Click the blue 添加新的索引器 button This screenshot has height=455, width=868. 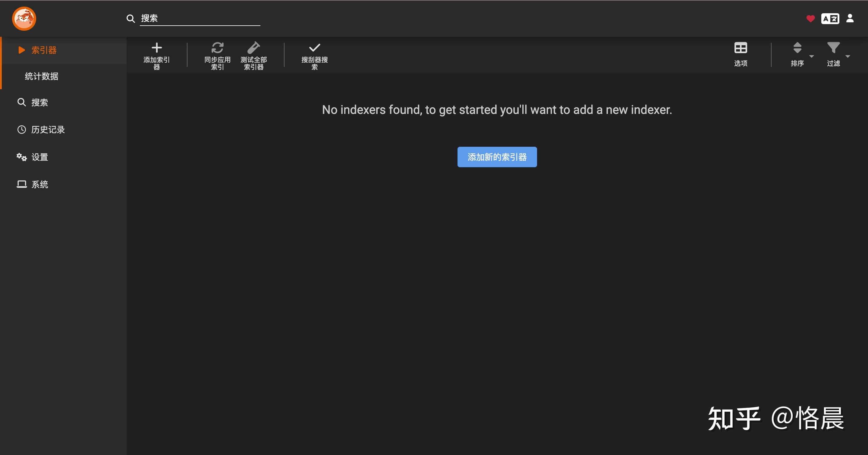pyautogui.click(x=497, y=157)
